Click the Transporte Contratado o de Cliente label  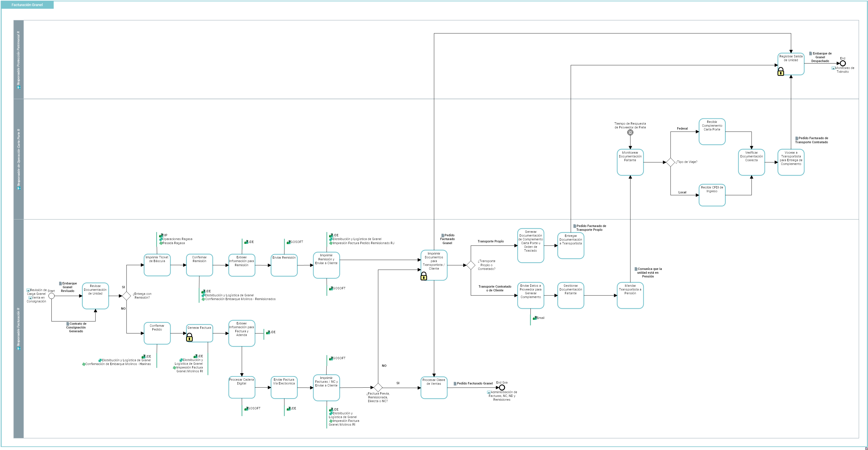(495, 288)
